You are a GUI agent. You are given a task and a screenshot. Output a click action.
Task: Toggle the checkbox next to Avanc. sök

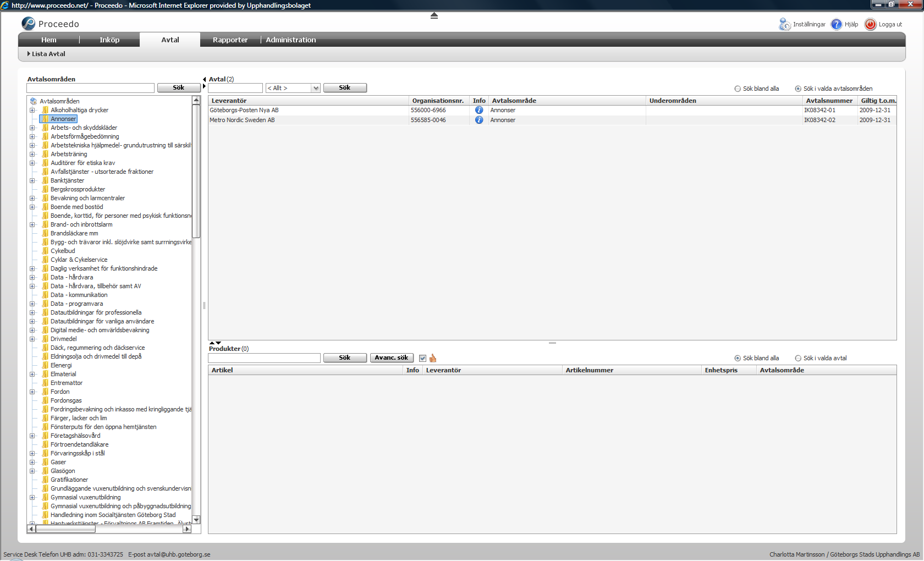[x=422, y=358]
